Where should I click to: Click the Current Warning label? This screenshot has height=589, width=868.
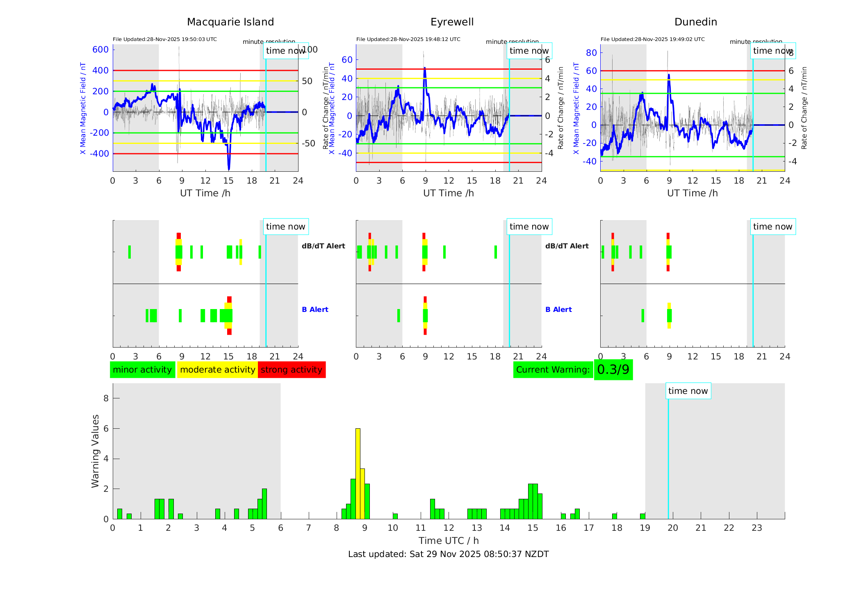coord(553,370)
